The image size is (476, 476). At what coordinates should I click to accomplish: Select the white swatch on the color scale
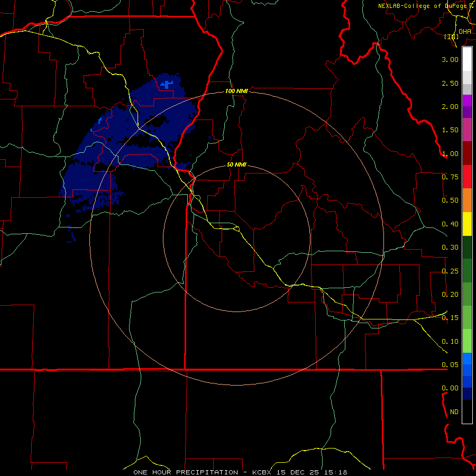(x=467, y=59)
